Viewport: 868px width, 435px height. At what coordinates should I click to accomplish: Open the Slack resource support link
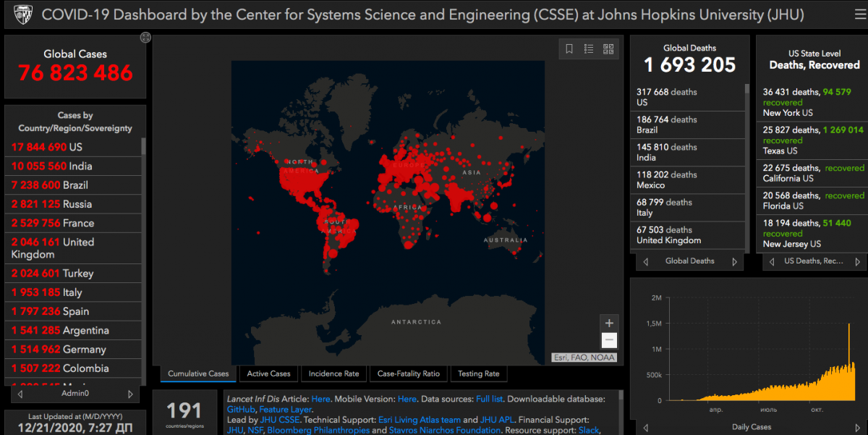(589, 431)
